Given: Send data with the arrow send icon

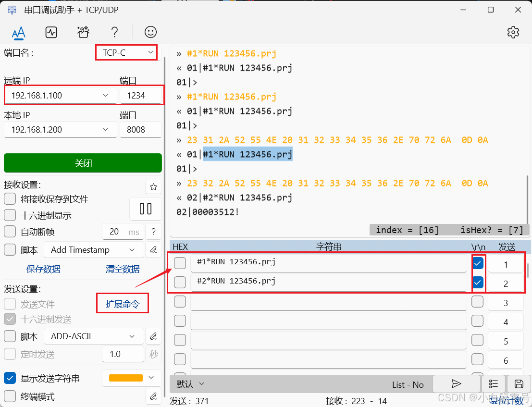Looking at the screenshot, I should coord(456,384).
